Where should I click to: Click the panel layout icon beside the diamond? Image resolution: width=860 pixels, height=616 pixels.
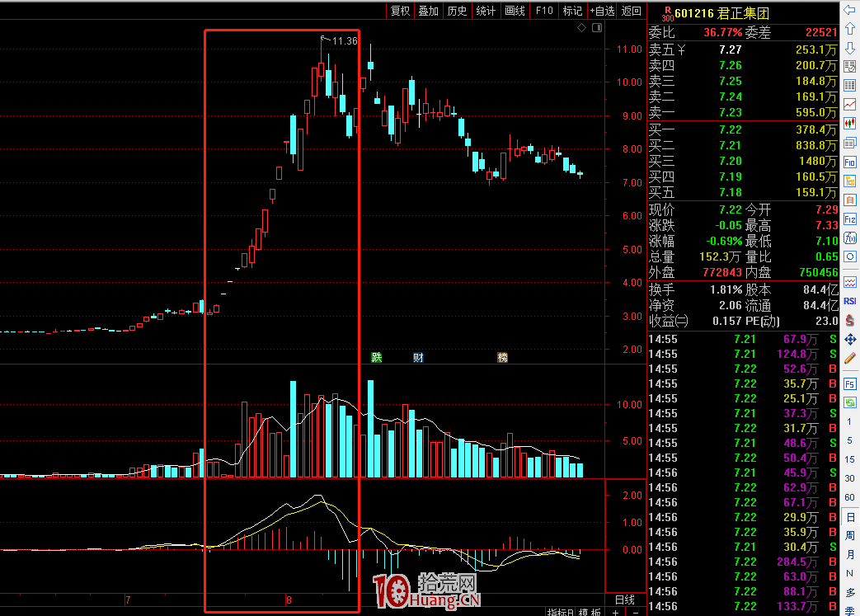click(597, 27)
